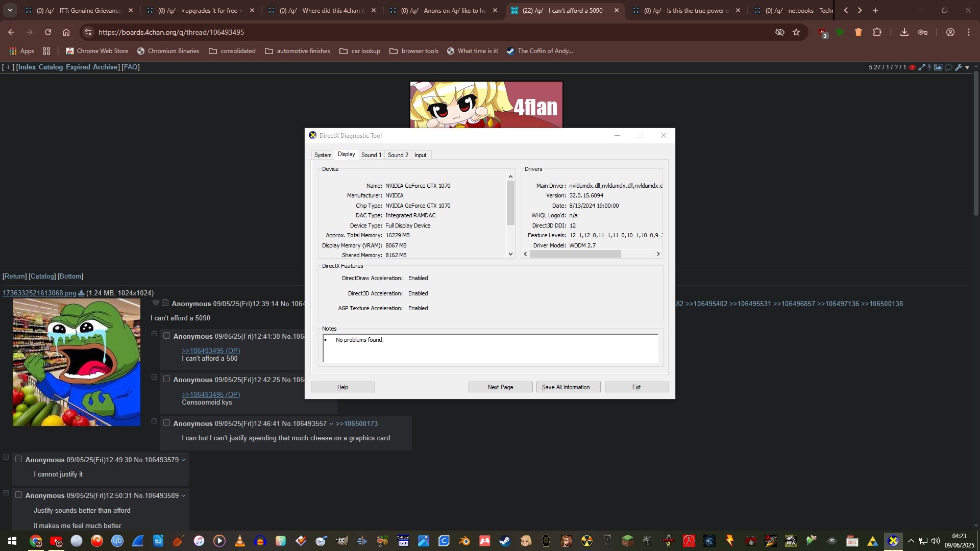Click the speech bubble icon in 4chan header
This screenshot has height=551, width=980.
pyautogui.click(x=949, y=67)
